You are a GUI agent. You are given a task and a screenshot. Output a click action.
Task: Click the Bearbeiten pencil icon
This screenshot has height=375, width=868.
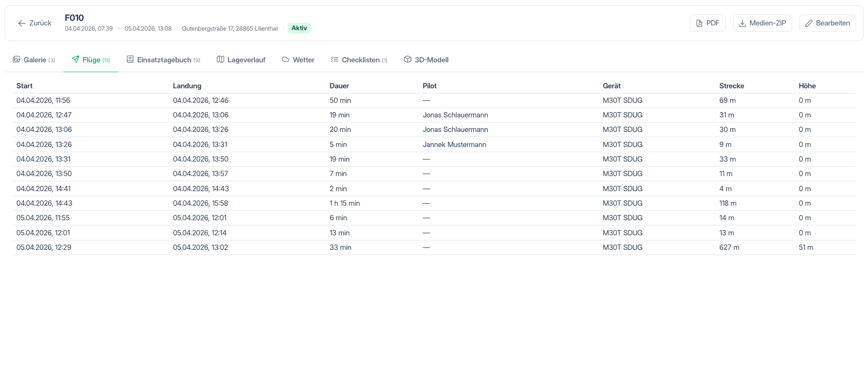(809, 23)
